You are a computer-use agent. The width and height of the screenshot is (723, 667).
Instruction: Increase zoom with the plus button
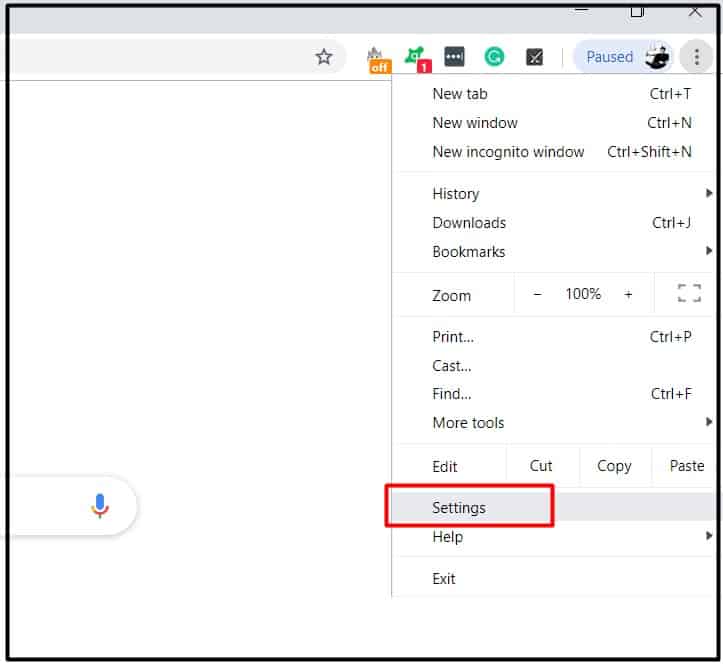click(628, 294)
